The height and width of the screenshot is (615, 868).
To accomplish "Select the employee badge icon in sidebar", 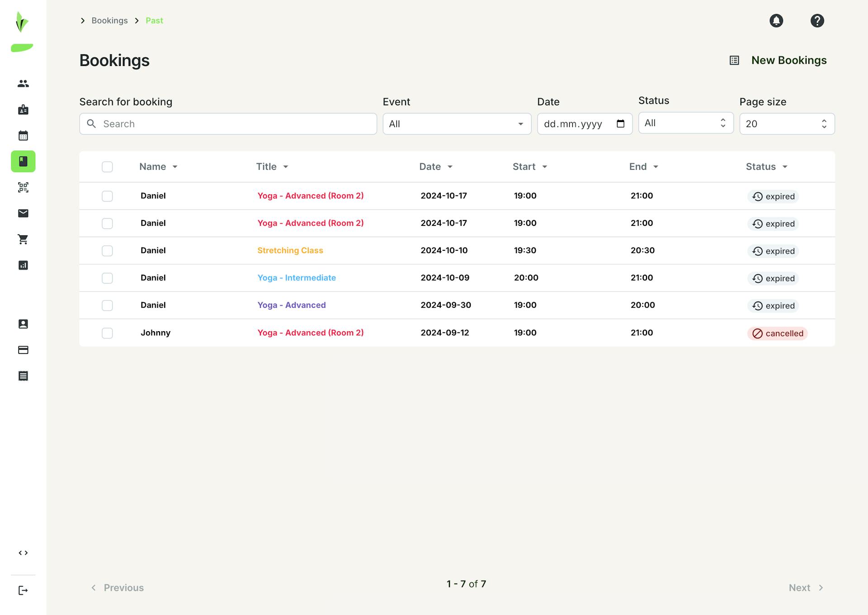I will 23,109.
